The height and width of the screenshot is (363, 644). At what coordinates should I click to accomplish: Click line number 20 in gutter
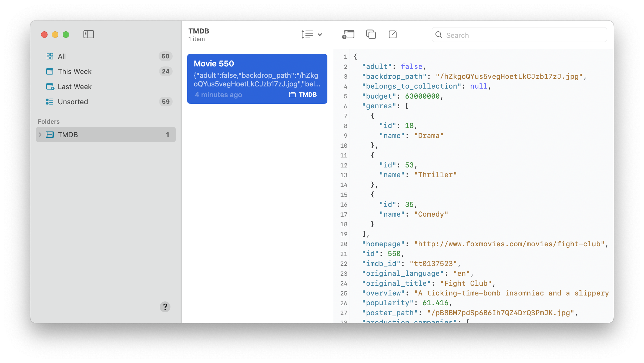[x=344, y=244]
